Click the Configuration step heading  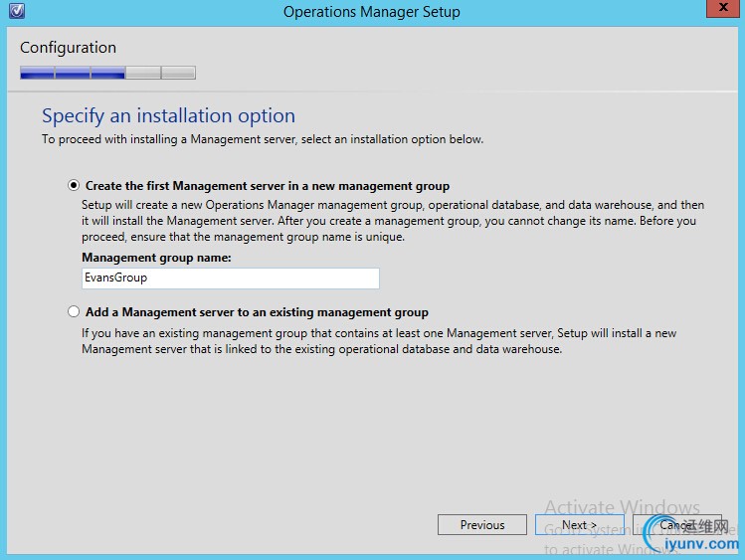click(68, 48)
